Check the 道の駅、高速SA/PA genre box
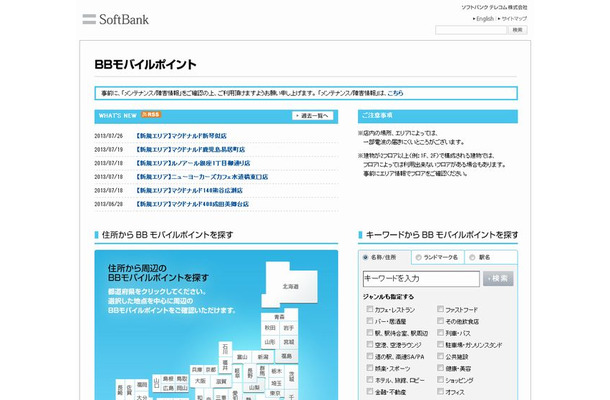This screenshot has width=610, height=400. pyautogui.click(x=370, y=356)
